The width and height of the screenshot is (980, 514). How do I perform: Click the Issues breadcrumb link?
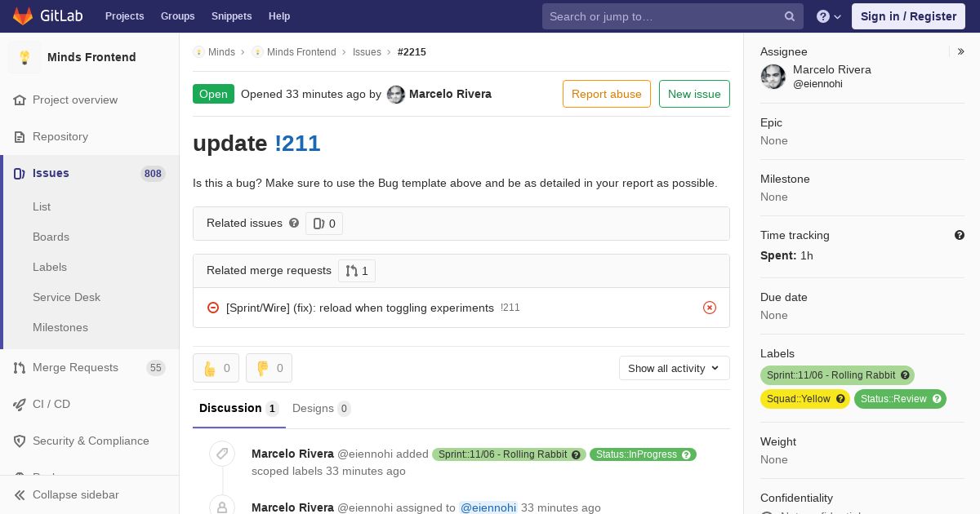pos(367,52)
